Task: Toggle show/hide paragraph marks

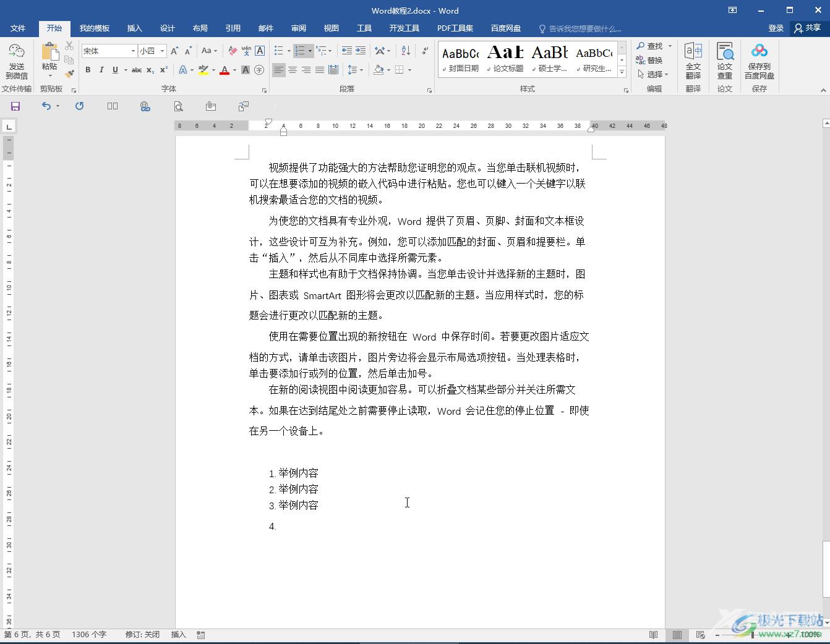Action: coord(425,51)
